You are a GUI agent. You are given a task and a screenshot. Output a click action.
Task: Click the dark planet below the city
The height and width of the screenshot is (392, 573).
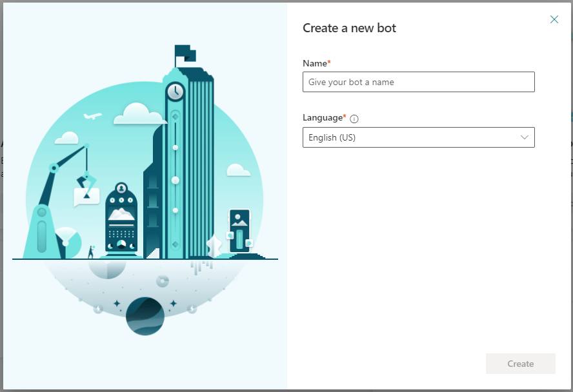tap(145, 317)
